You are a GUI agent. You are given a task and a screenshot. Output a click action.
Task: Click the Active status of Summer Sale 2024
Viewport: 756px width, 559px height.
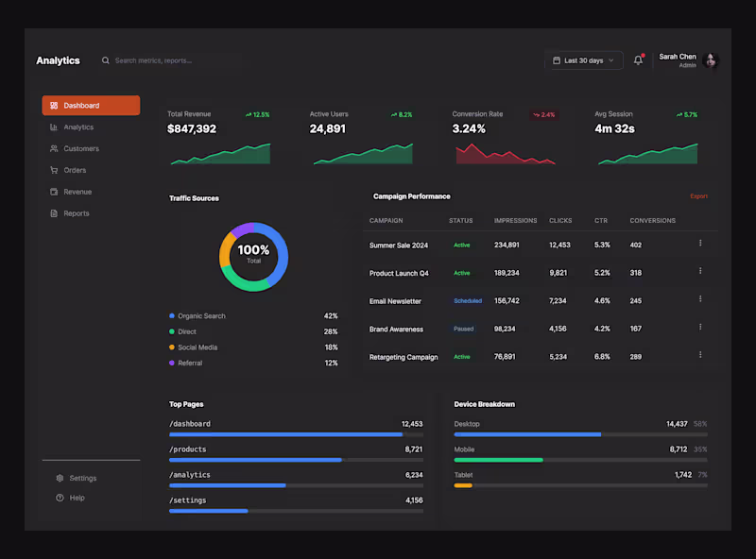click(462, 245)
